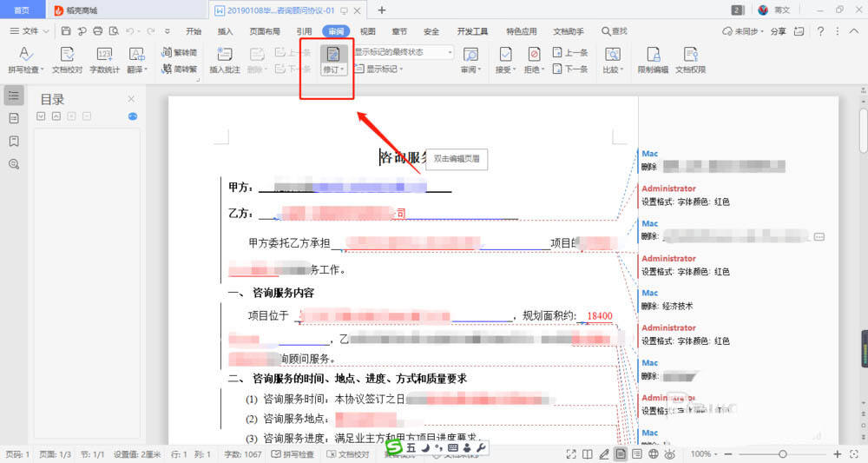Click 繁转简 traditional-to-simplified conversion

pos(180,52)
